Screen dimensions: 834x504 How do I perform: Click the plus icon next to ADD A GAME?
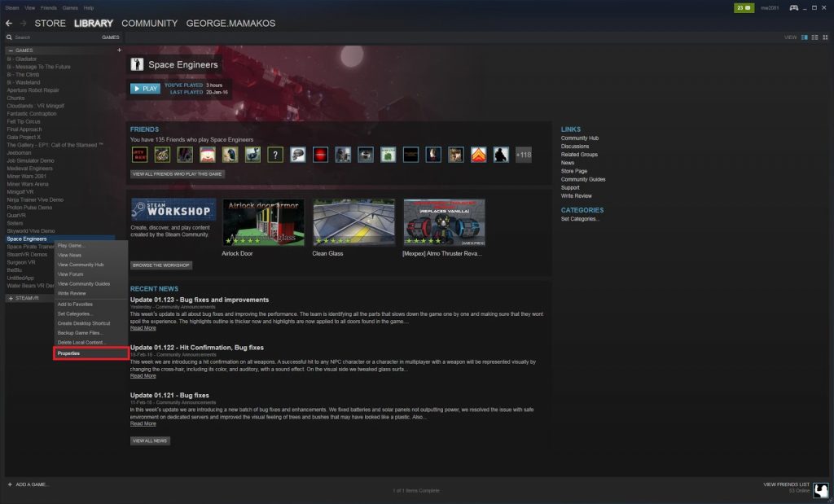click(x=10, y=484)
